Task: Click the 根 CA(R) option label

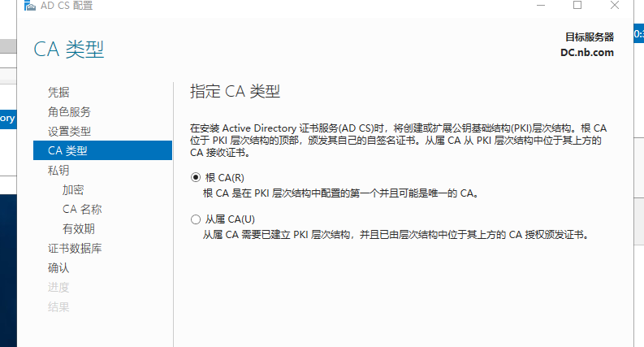Action: coord(225,178)
